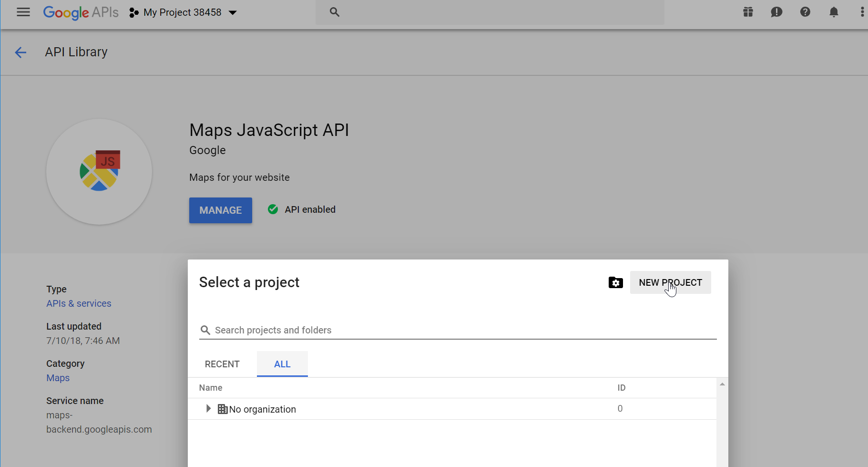Focus the top search bar field
The height and width of the screenshot is (467, 868).
point(490,12)
